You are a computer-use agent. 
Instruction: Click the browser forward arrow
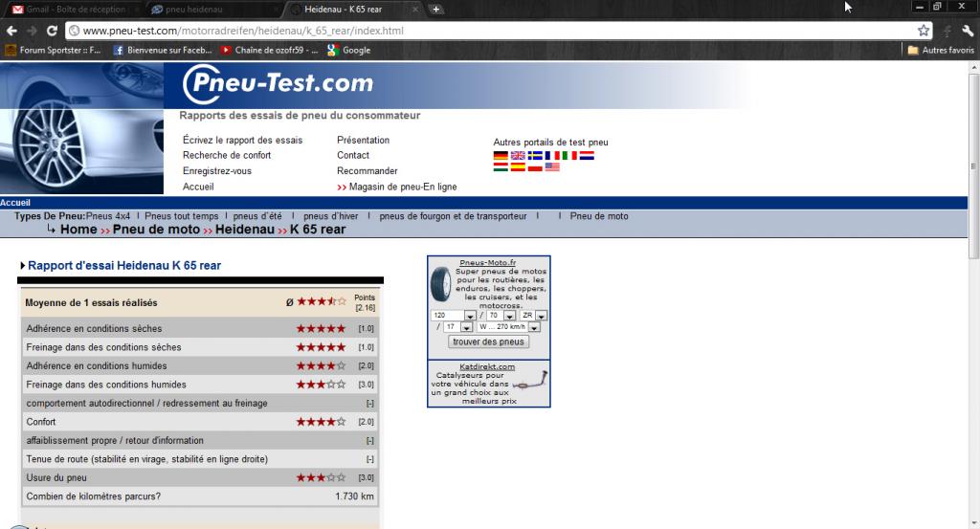click(x=32, y=31)
